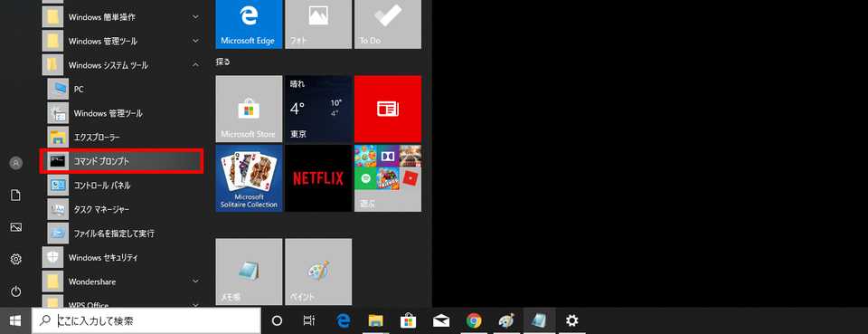868x334 pixels.
Task: Open File Explorer from the taskbar
Action: (x=376, y=320)
